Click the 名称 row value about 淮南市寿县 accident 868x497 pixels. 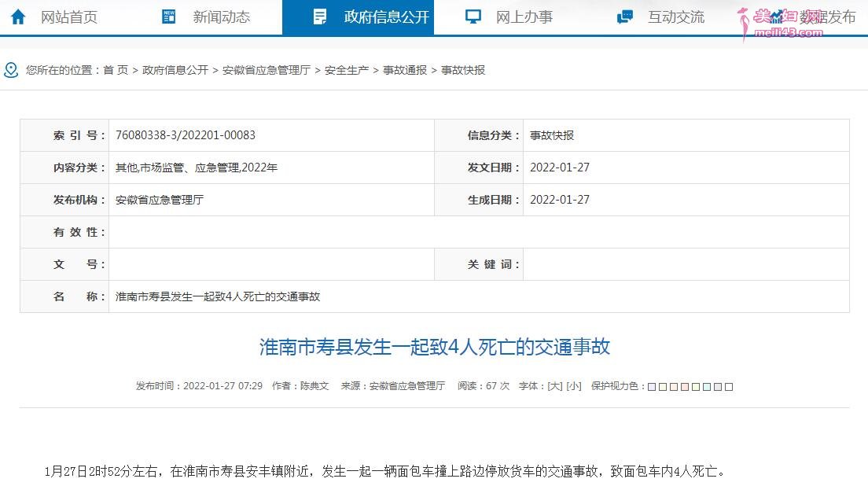(x=218, y=296)
